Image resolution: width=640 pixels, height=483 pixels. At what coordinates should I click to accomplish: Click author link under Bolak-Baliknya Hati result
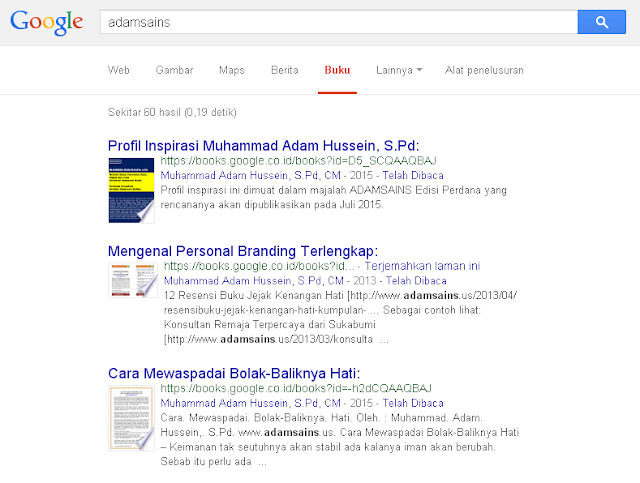(250, 403)
